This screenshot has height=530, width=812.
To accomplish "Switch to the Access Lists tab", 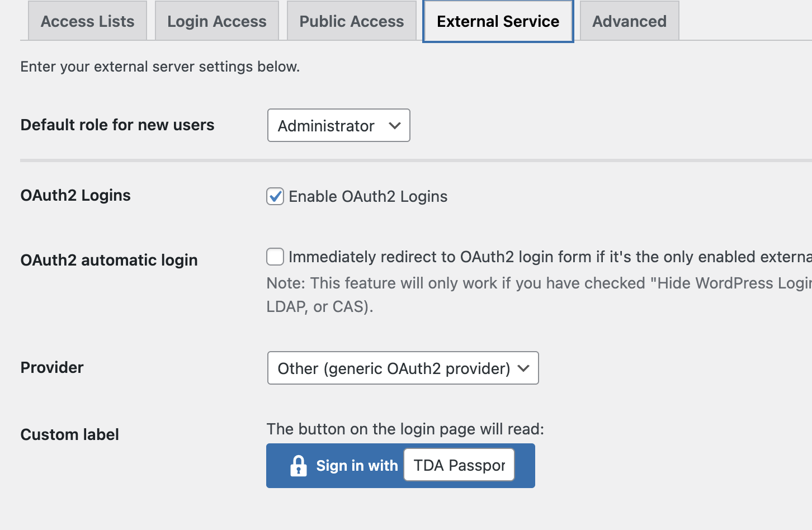I will click(x=87, y=21).
